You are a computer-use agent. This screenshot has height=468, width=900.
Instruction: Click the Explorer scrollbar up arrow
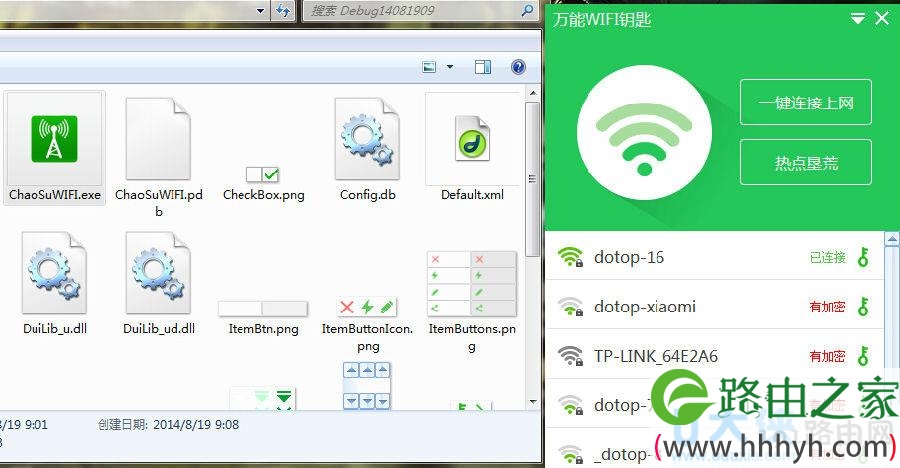tap(533, 93)
